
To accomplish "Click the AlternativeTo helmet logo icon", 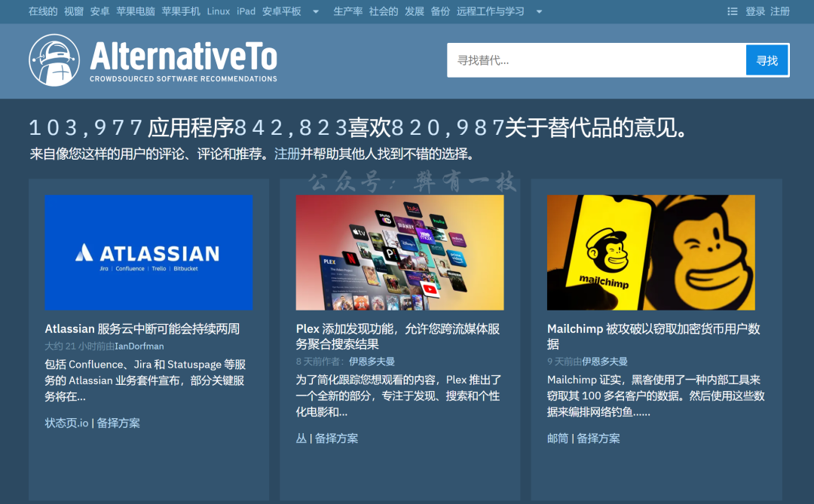I will [x=54, y=61].
